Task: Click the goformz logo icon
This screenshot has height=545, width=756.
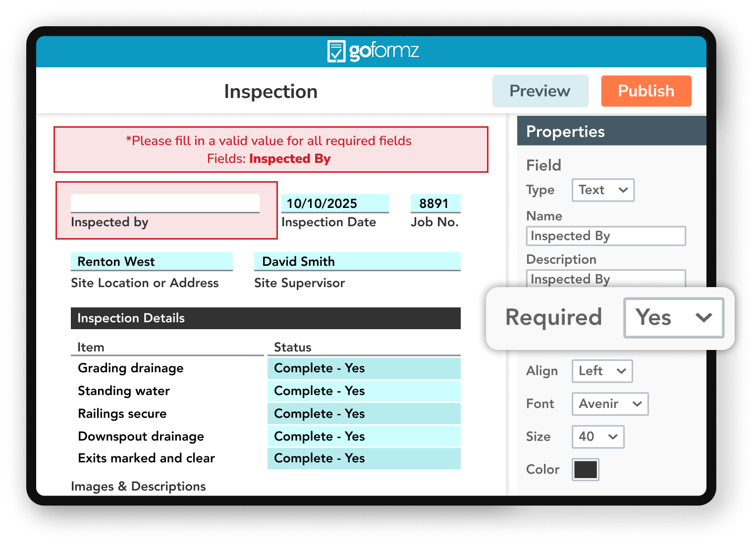Action: 337,51
